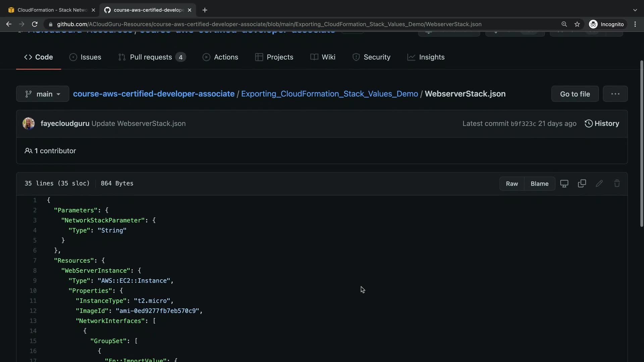Open file in GitHub Desktop icon
This screenshot has width=644, height=362.
tap(564, 184)
